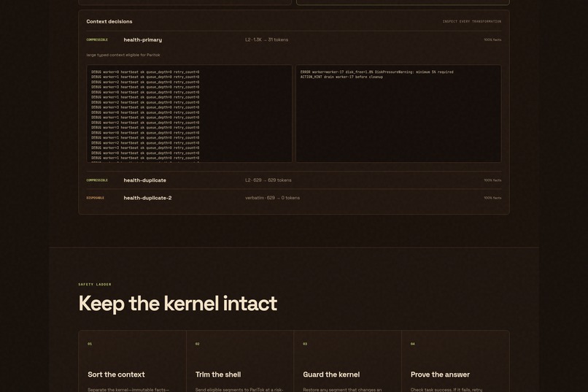Click the 'Guard the kernel' step title
The height and width of the screenshot is (392, 588).
click(x=331, y=374)
